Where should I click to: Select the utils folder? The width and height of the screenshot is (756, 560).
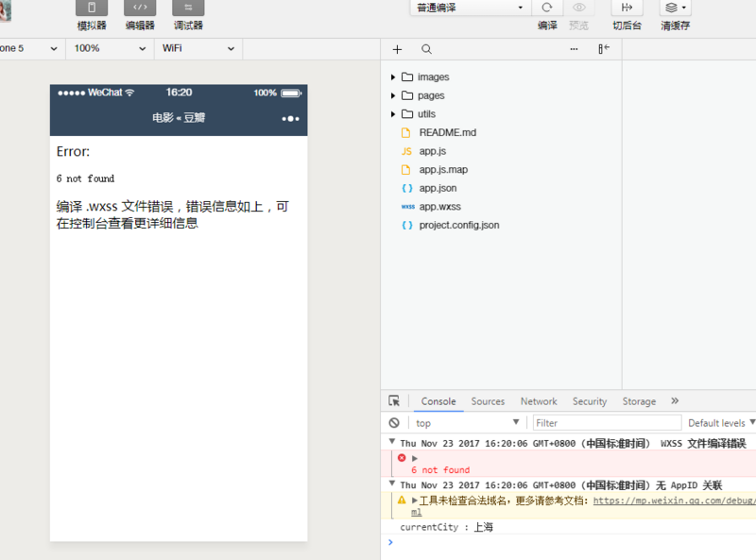[x=426, y=113]
